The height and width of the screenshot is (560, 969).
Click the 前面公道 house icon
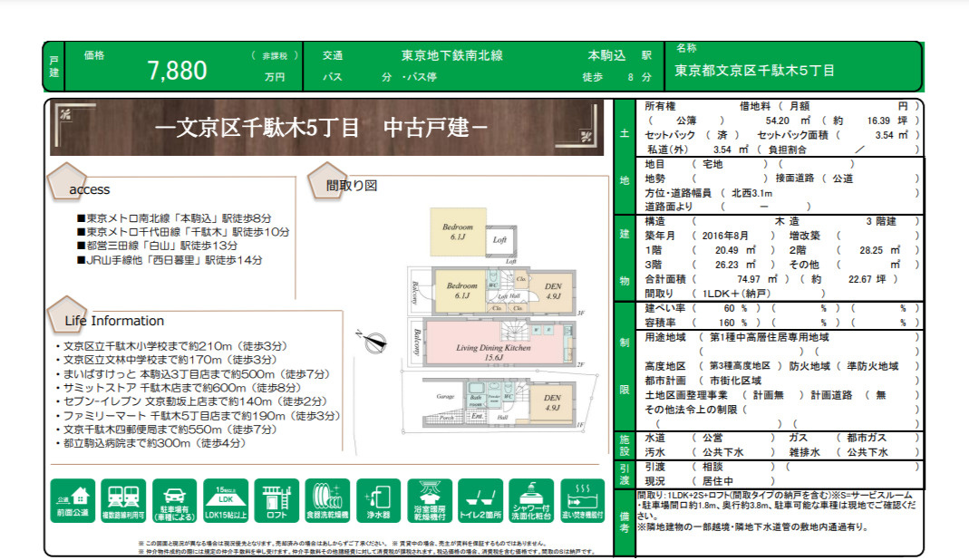(x=73, y=501)
